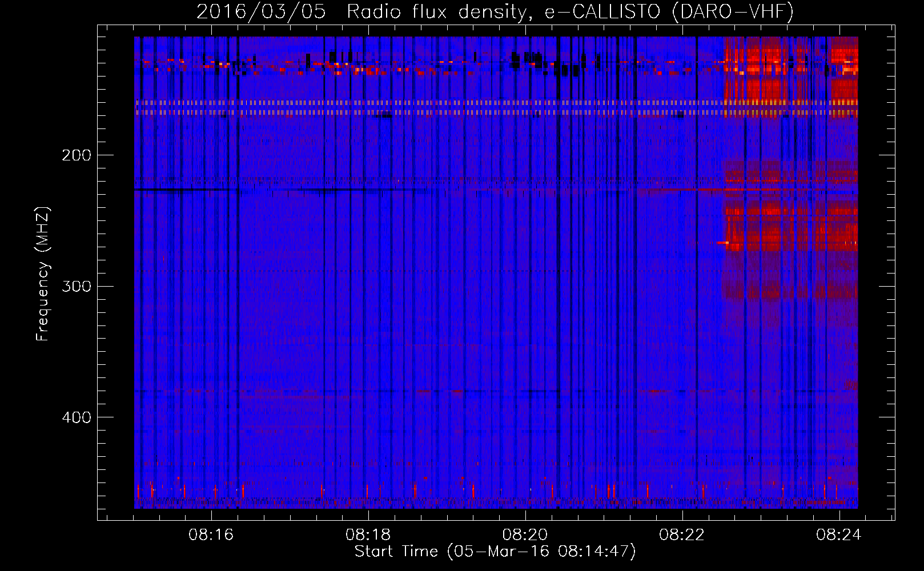The width and height of the screenshot is (924, 571).
Task: Click the 400 frequency tick label
Action: pos(77,417)
